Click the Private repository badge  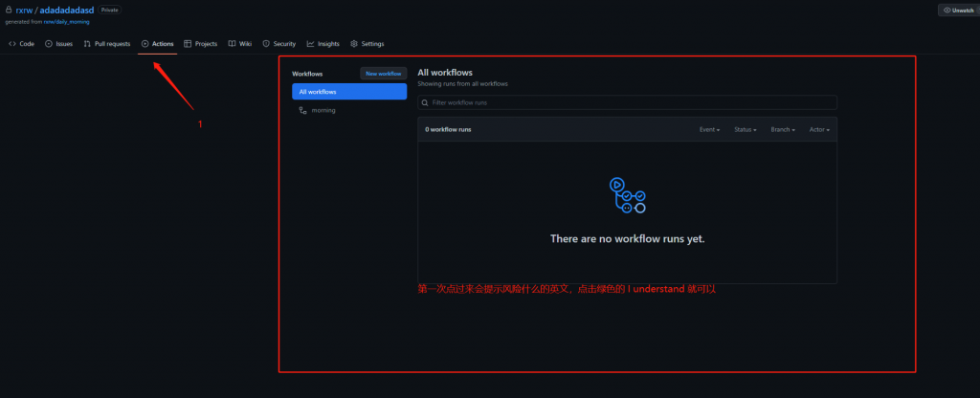109,10
